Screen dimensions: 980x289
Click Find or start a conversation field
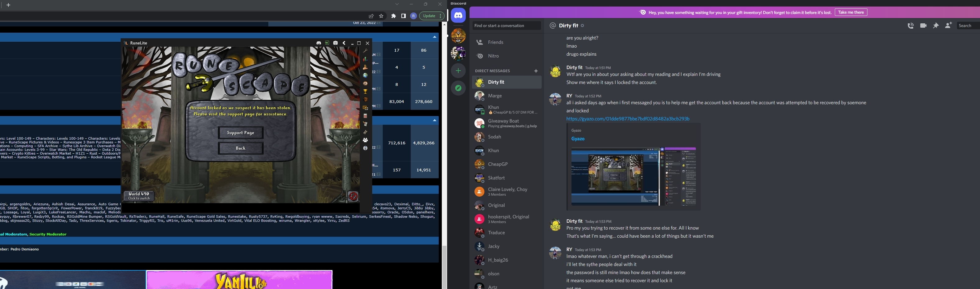pos(506,26)
